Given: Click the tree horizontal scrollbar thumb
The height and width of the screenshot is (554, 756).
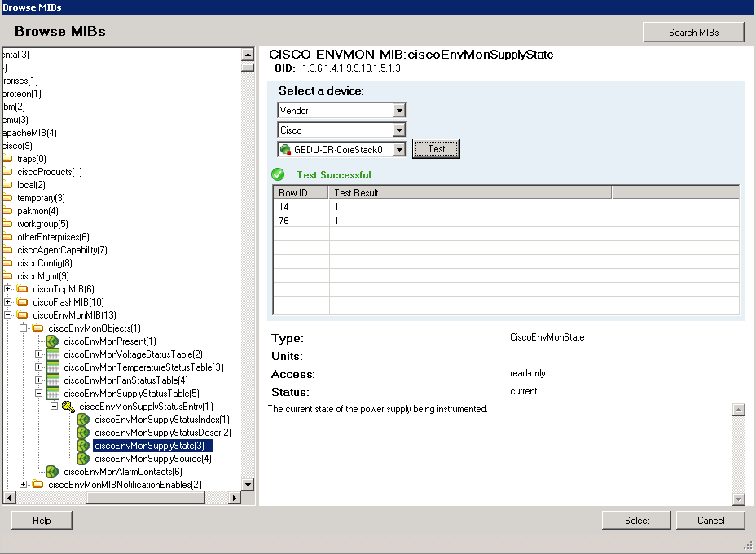Looking at the screenshot, I should pos(146,498).
